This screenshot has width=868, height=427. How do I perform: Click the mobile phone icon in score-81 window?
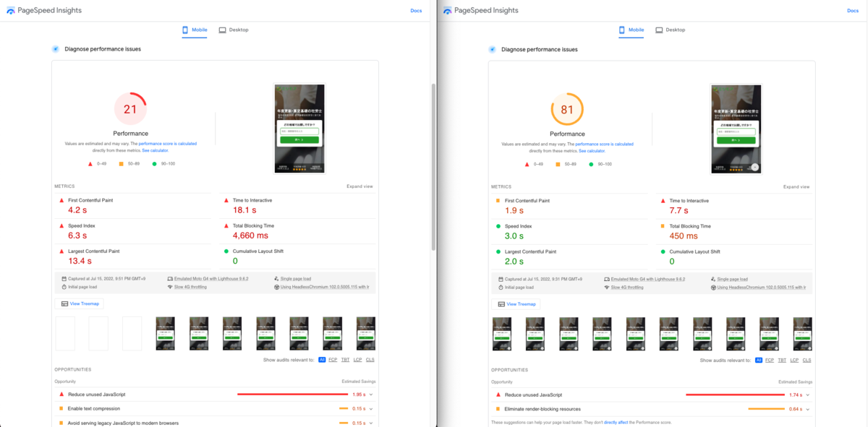pos(622,30)
